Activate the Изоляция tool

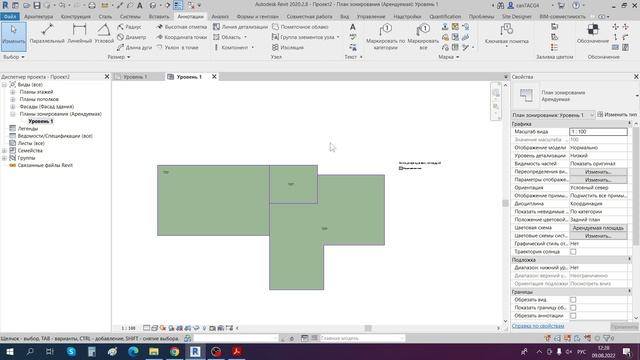coord(288,47)
